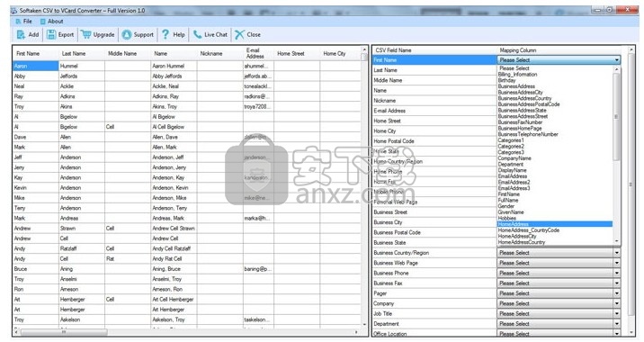The height and width of the screenshot is (342, 644).
Task: Select Business Street CSV field row
Action: (435, 212)
